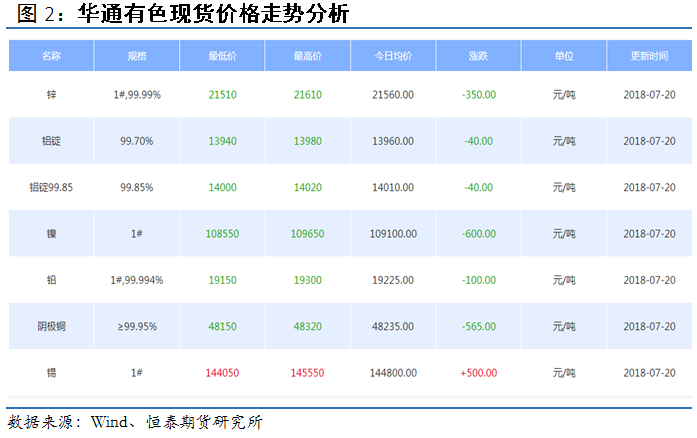The image size is (697, 438).
Task: Click 铝锭99.85 row change value -40.00
Action: pyautogui.click(x=479, y=187)
